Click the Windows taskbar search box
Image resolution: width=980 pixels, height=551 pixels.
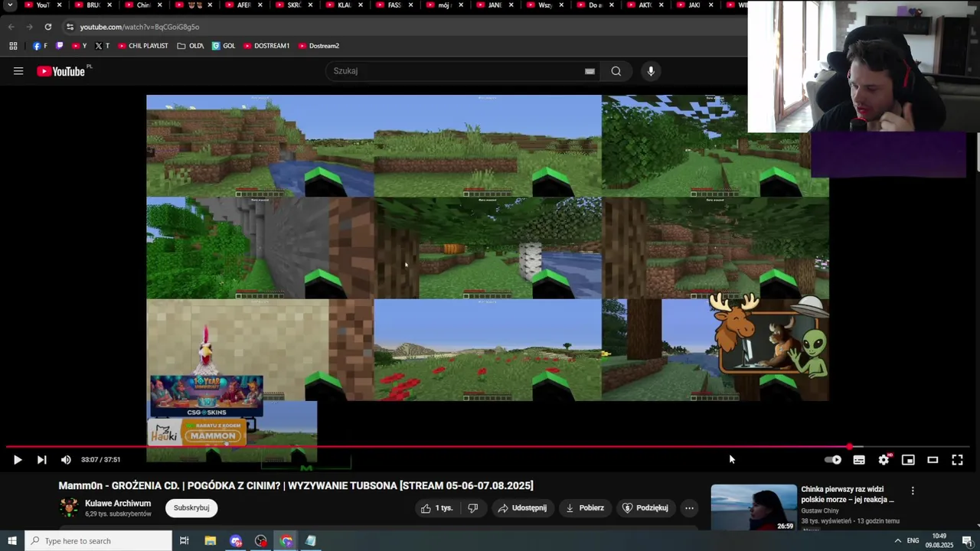coord(98,541)
